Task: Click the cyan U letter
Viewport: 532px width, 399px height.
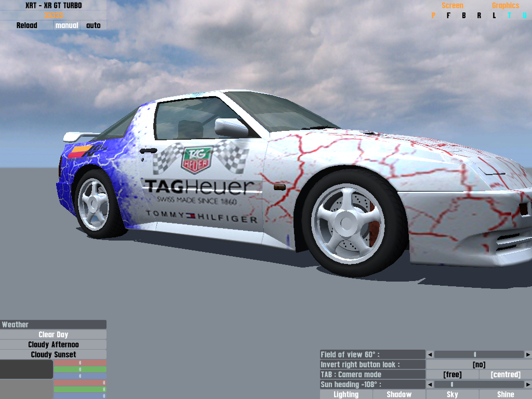Action: (525, 15)
